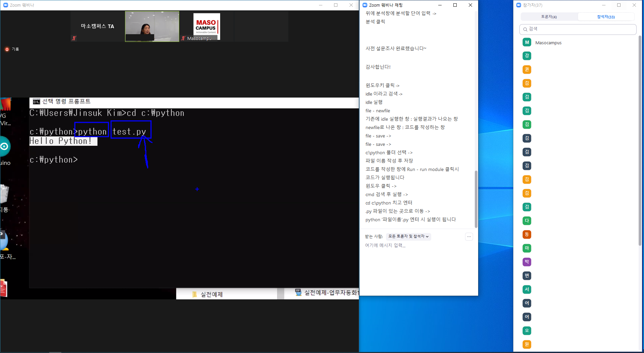This screenshot has height=353, width=644.
Task: Click the MASO CAMPUS logo video tile
Action: (206, 26)
